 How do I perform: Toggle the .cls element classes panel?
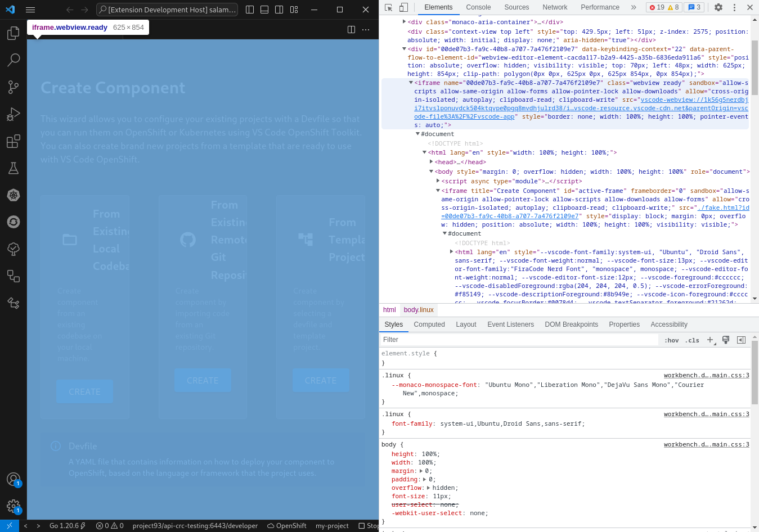pyautogui.click(x=692, y=340)
